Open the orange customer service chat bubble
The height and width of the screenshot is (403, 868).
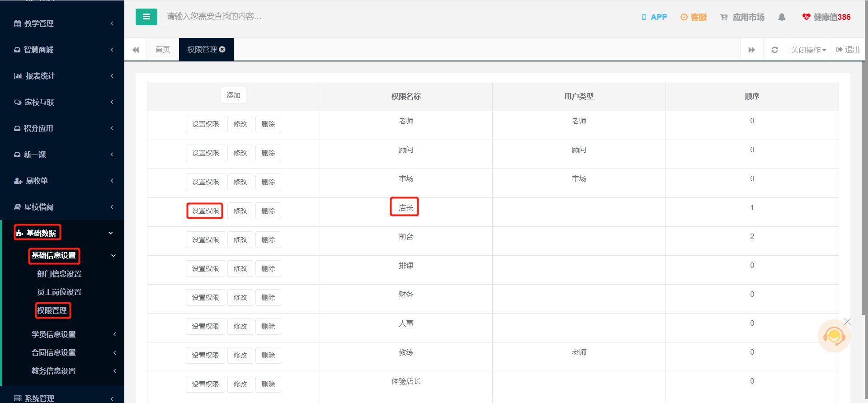point(834,336)
